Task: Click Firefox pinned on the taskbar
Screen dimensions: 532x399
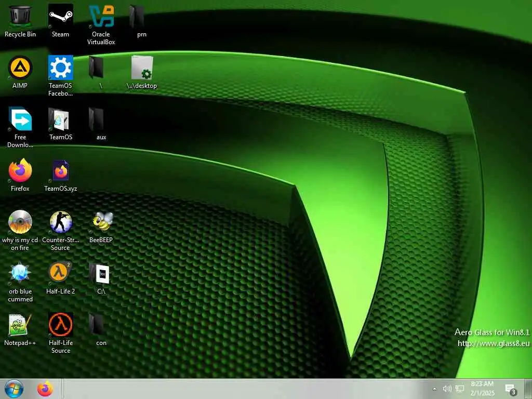Action: [45, 389]
